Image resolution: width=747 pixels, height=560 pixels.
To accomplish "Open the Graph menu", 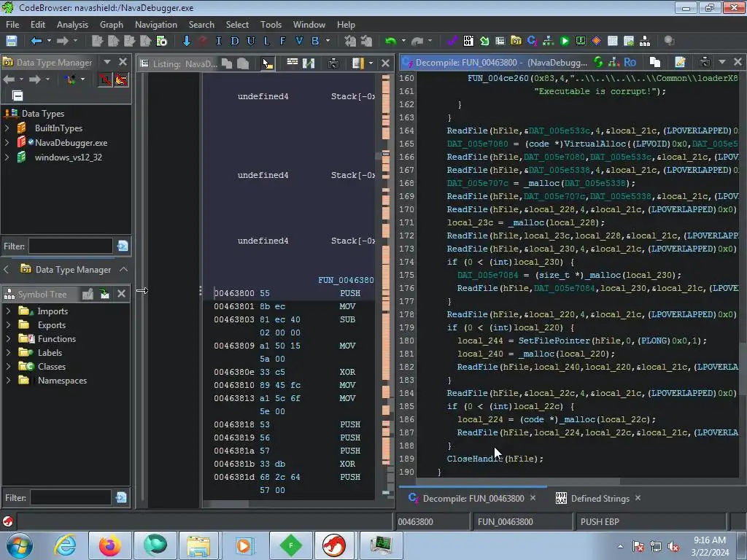I will [x=112, y=25].
